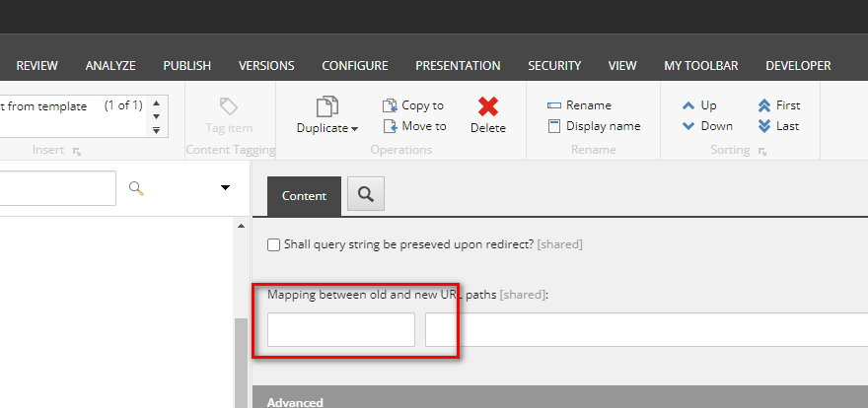Click the Move to button

[414, 126]
